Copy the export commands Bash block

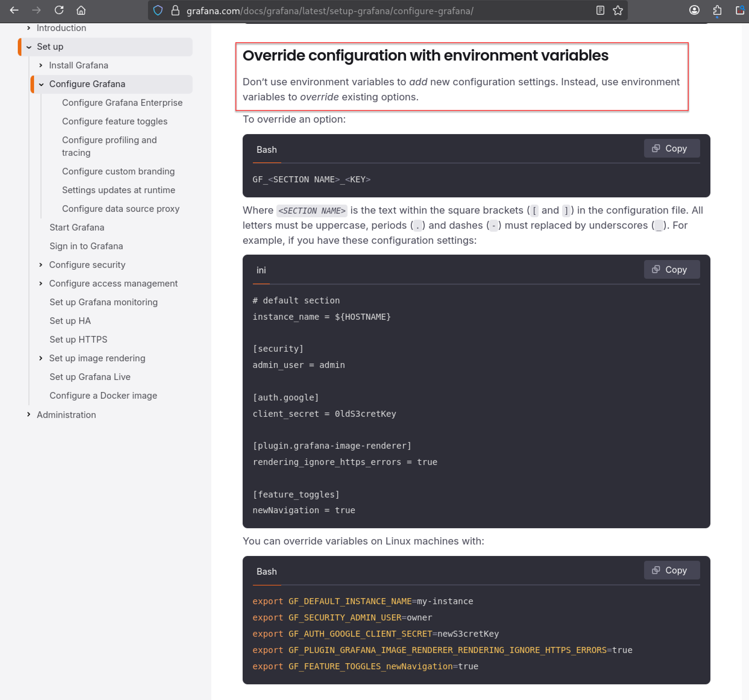click(672, 570)
